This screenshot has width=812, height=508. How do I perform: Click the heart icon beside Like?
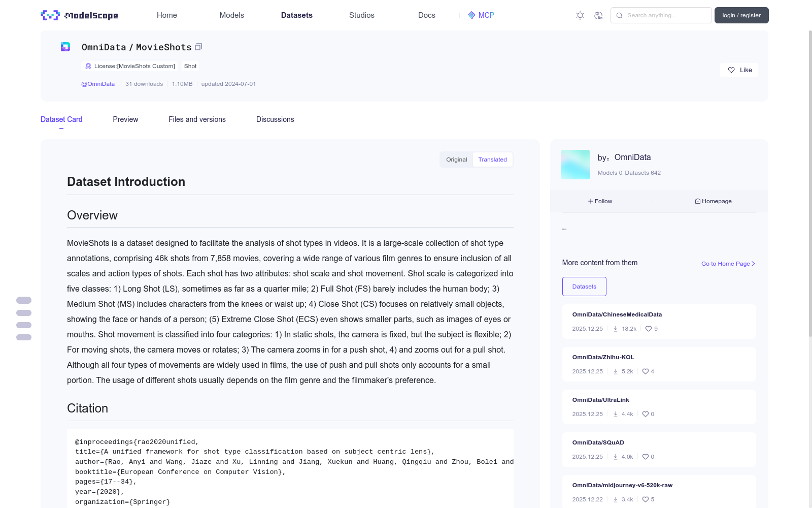(x=731, y=70)
